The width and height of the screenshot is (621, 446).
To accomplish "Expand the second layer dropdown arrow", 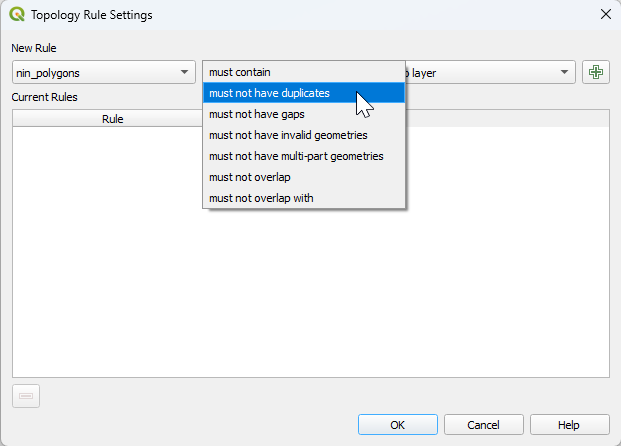I will click(565, 72).
